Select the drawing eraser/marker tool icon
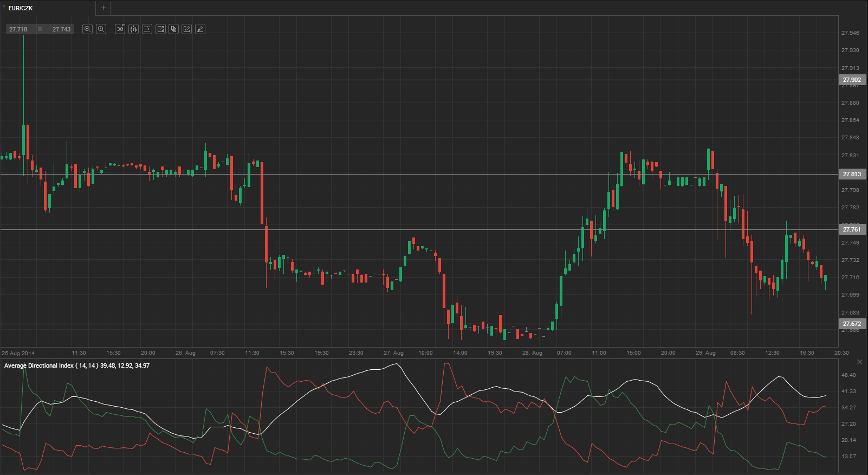Viewport: 868px width, 475px height. click(200, 29)
